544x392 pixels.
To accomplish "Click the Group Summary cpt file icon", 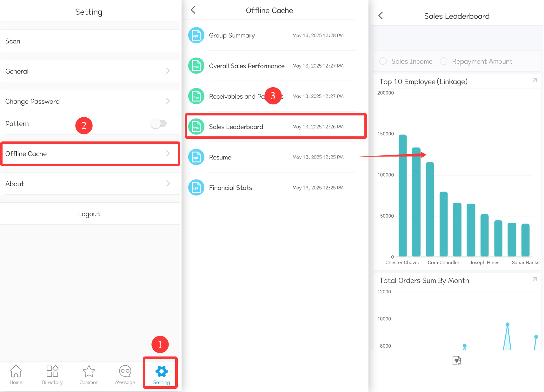I will coord(196,35).
